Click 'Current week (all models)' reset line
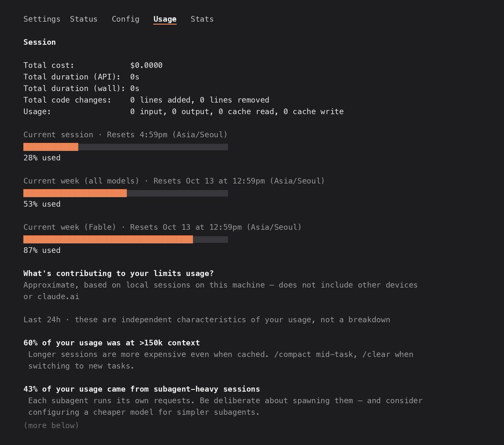Image resolution: width=504 pixels, height=445 pixels. click(x=174, y=181)
